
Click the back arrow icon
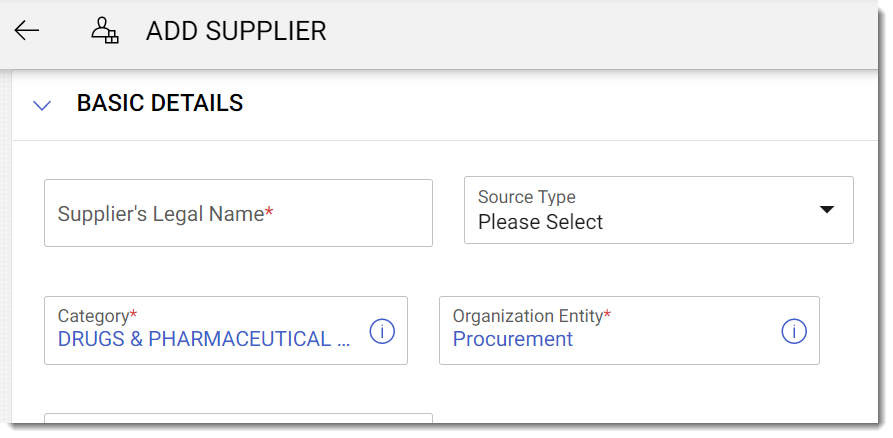[27, 30]
